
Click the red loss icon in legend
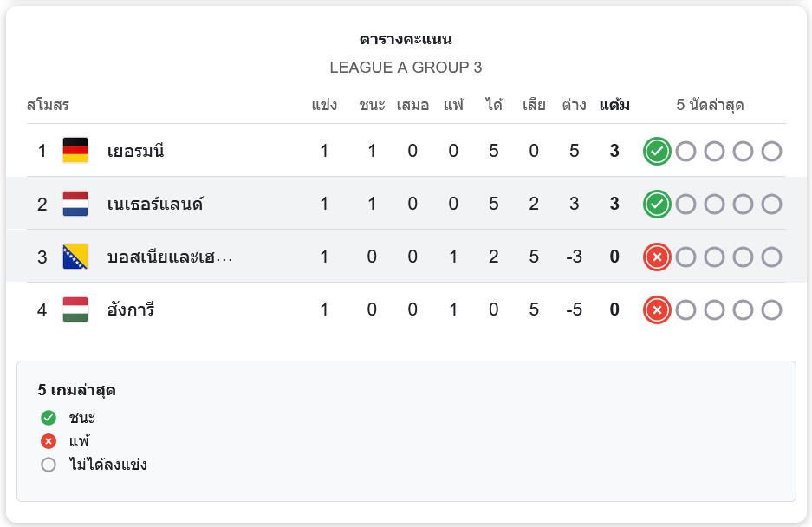coord(49,441)
